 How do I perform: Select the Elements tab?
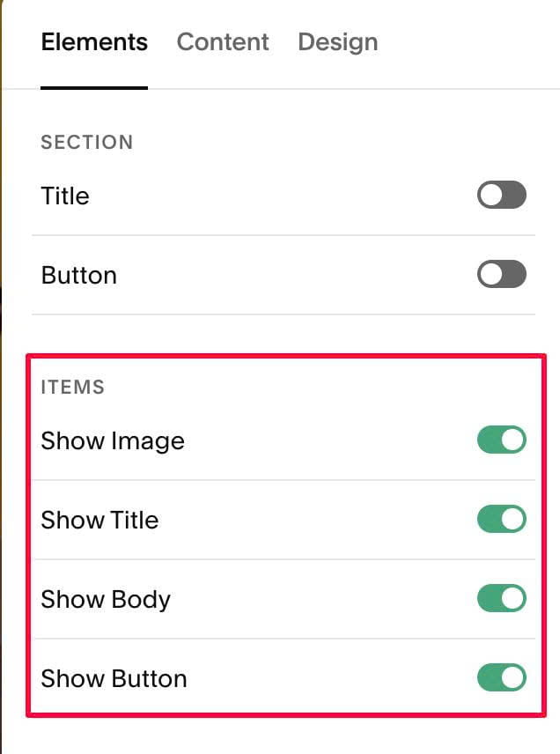pos(94,41)
